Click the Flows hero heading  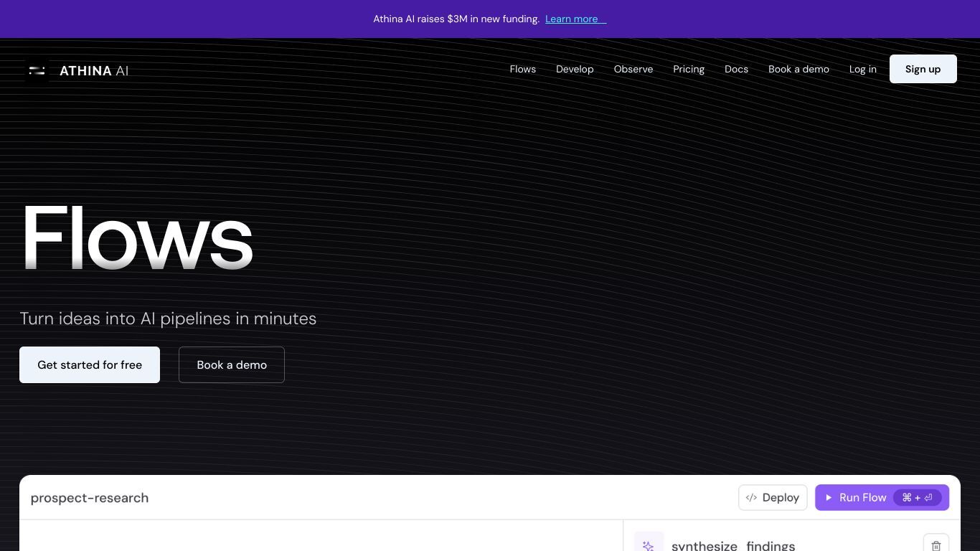click(137, 237)
